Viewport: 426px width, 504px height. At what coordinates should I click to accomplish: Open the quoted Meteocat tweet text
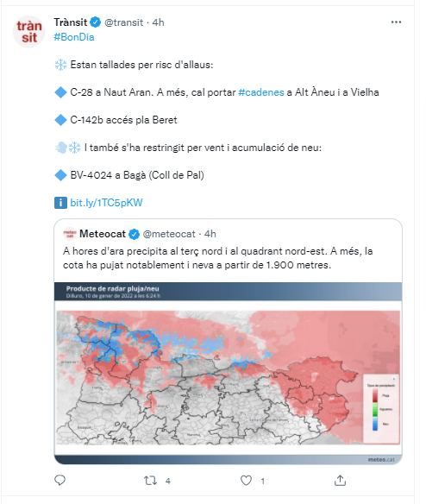click(x=218, y=258)
